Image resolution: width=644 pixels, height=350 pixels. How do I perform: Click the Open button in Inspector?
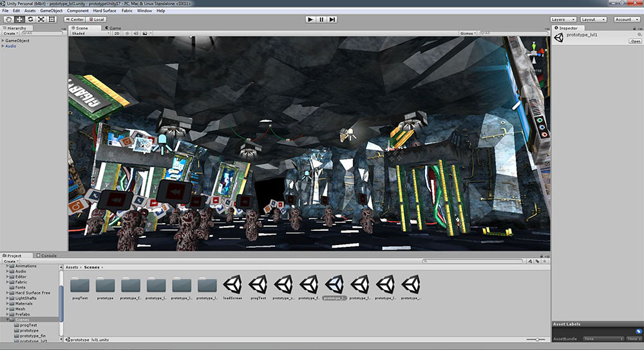coord(635,41)
